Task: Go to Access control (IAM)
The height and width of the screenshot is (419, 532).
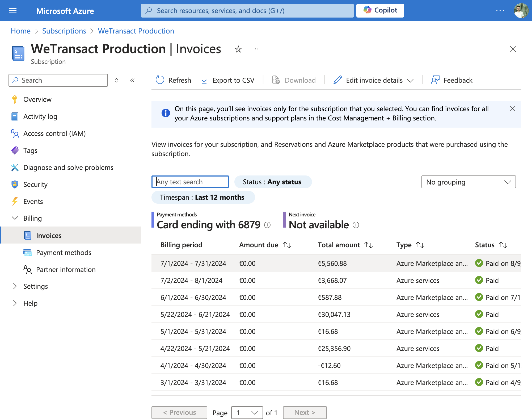Action: click(x=54, y=133)
